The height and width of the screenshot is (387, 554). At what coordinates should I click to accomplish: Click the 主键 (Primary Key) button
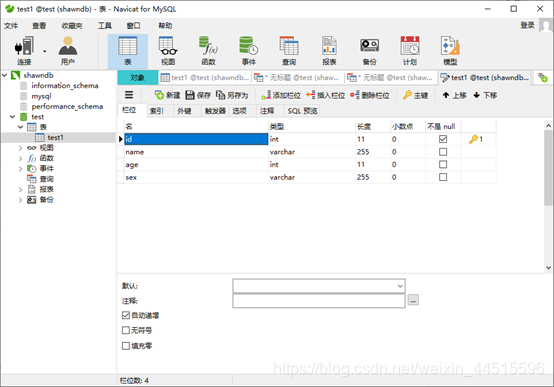pos(416,95)
